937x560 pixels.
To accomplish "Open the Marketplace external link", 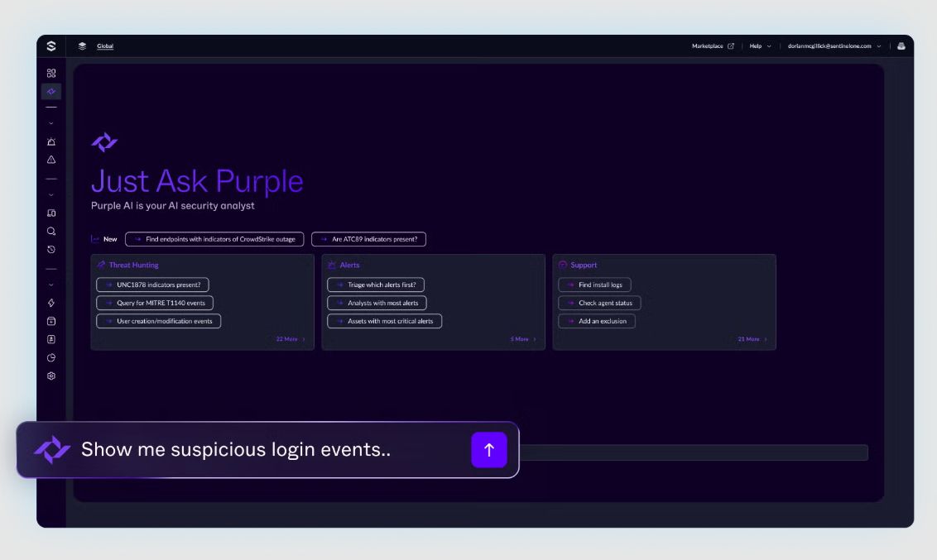I will [712, 46].
